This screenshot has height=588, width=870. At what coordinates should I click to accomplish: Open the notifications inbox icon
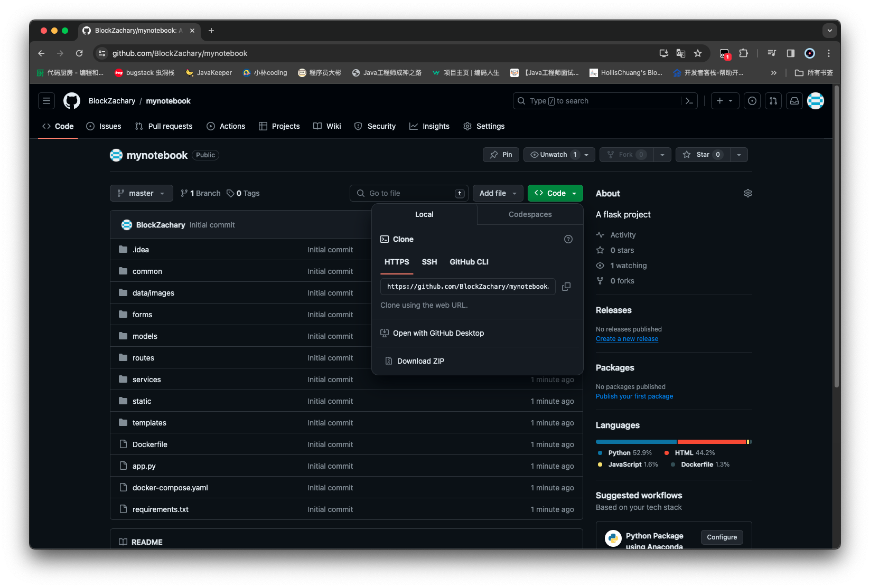click(794, 101)
